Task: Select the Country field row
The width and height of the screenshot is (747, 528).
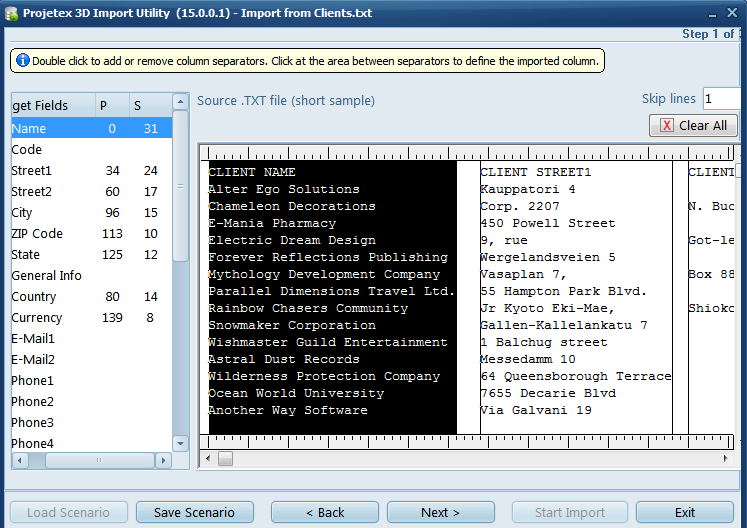Action: point(91,296)
